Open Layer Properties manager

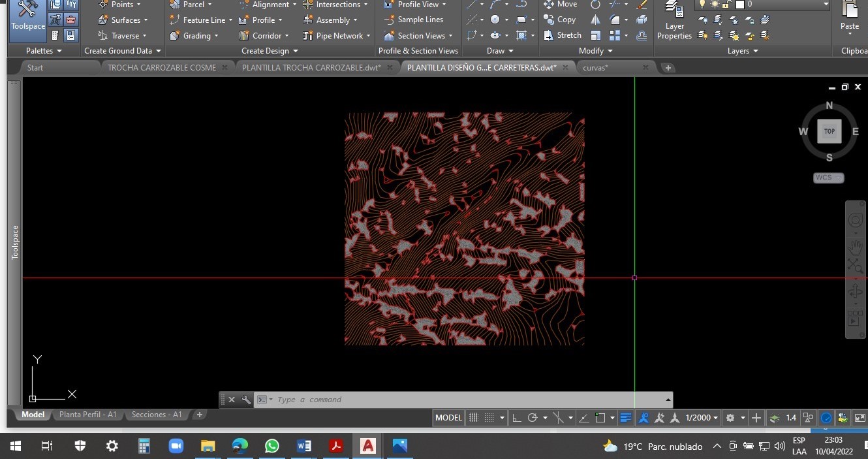pos(674,21)
